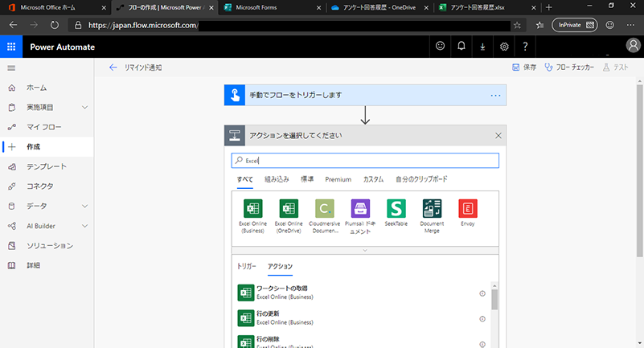
Task: Select the Document Merge connector icon
Action: pyautogui.click(x=432, y=208)
